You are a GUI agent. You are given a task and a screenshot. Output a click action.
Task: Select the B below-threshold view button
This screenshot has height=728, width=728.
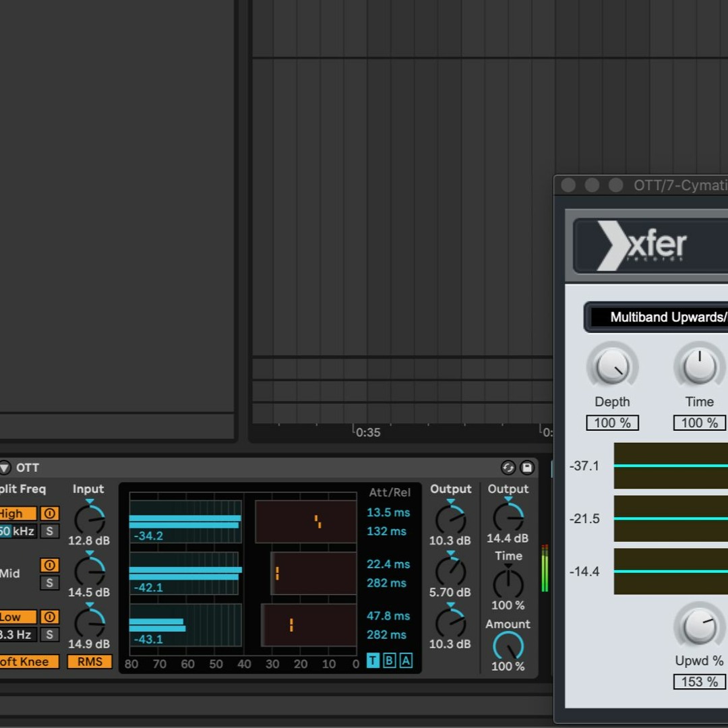pos(390,660)
